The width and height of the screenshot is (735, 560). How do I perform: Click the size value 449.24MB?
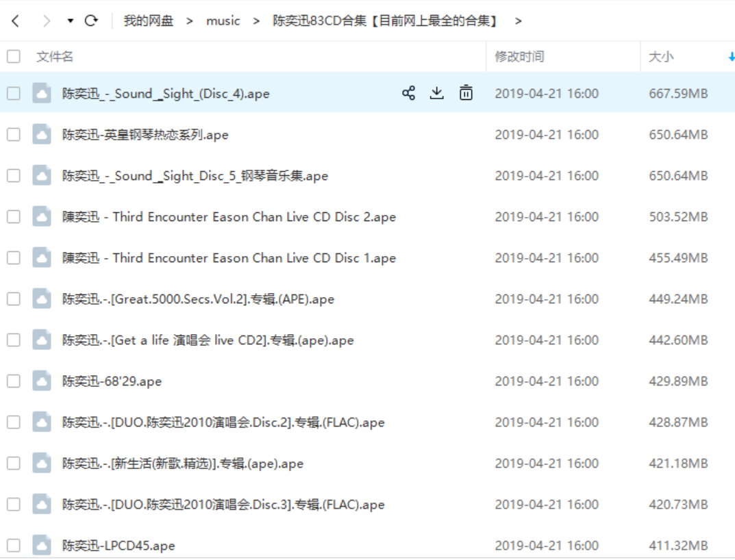pyautogui.click(x=678, y=299)
